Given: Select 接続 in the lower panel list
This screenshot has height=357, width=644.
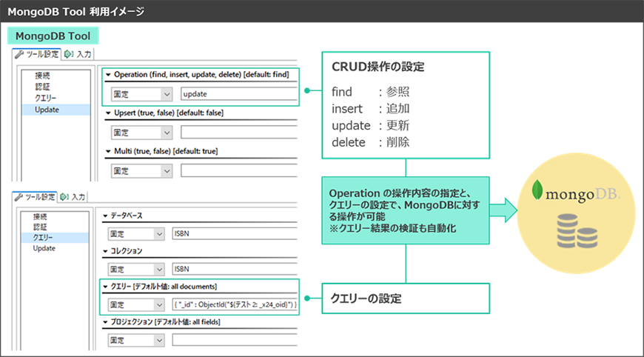Looking at the screenshot, I should coord(40,216).
